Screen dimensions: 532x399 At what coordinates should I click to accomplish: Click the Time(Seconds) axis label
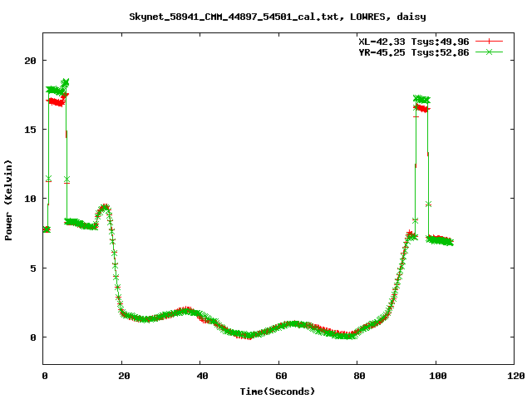(x=278, y=392)
